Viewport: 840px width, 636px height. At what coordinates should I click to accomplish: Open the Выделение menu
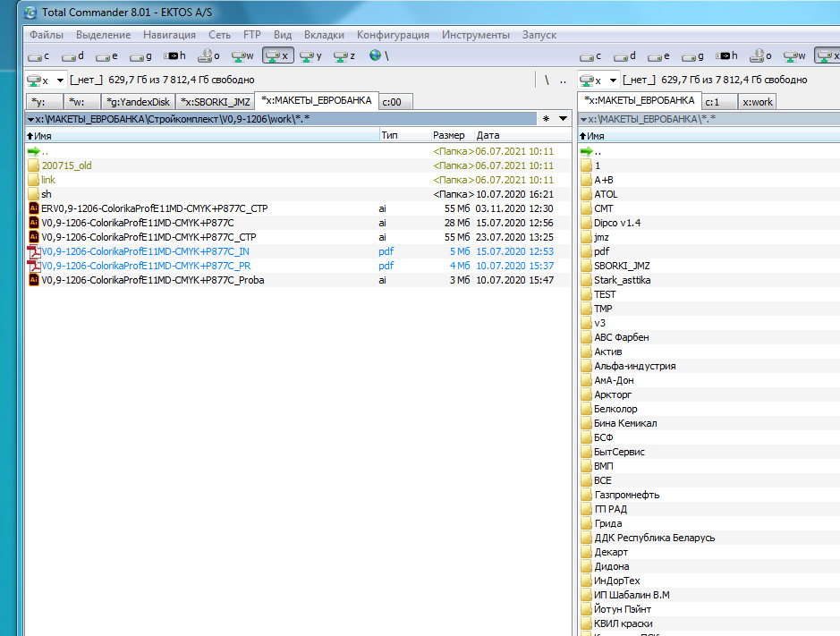click(x=104, y=35)
